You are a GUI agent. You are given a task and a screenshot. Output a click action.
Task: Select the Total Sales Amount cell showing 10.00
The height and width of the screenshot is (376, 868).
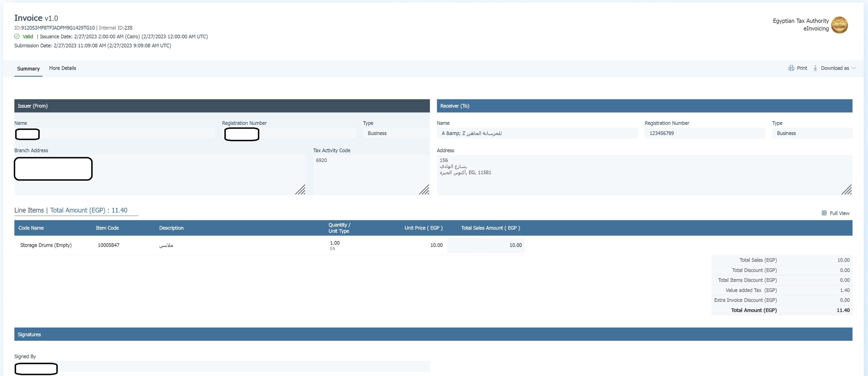(486, 245)
